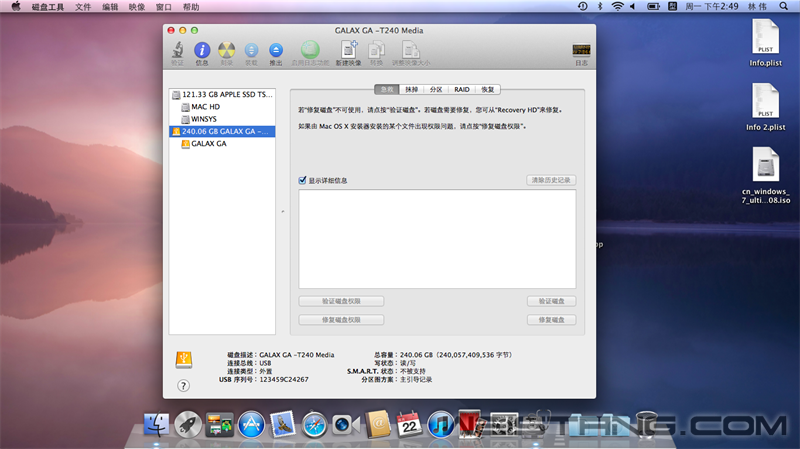
Task: Switch to the 抹掉 (Erase) tab
Action: [411, 89]
